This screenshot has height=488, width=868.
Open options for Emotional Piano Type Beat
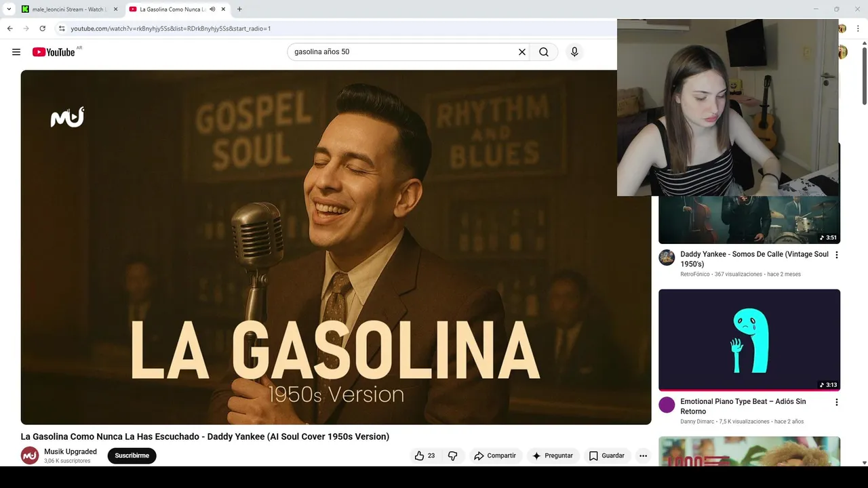(x=836, y=402)
